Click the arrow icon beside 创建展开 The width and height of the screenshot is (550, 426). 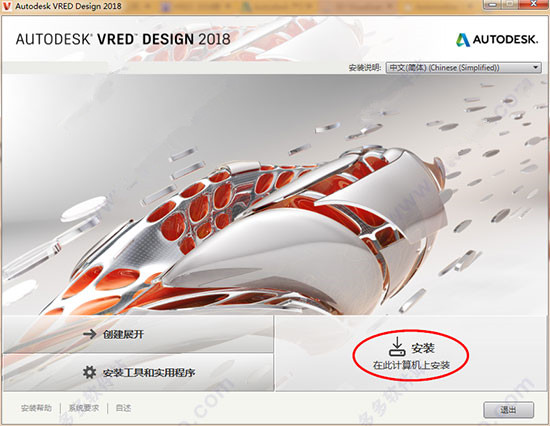point(89,334)
